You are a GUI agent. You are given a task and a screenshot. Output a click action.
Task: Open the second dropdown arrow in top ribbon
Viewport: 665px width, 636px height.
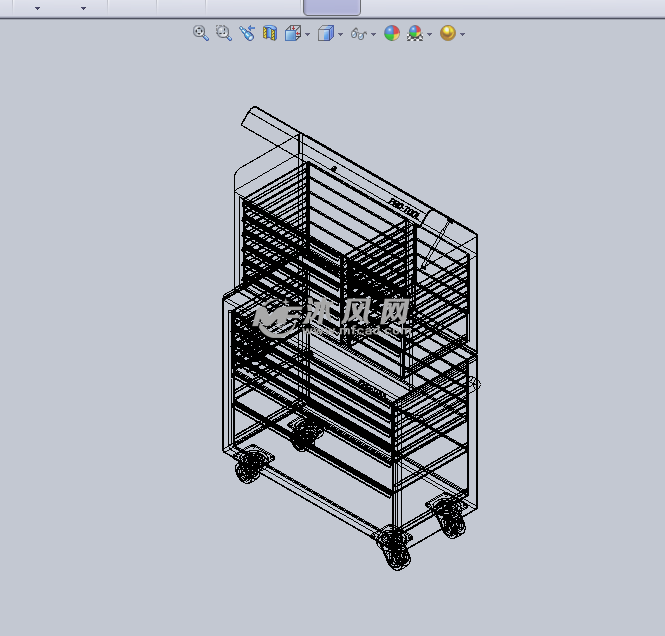(x=84, y=8)
